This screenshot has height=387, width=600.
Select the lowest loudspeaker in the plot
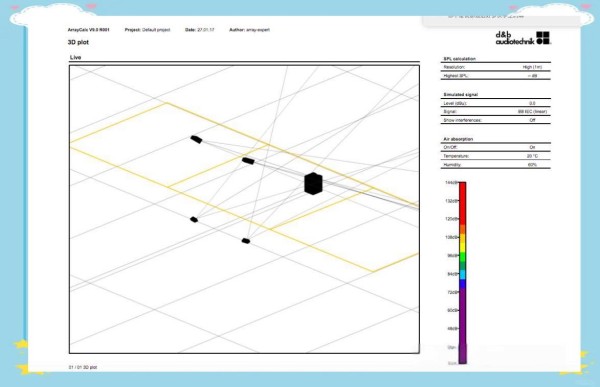pyautogui.click(x=246, y=241)
